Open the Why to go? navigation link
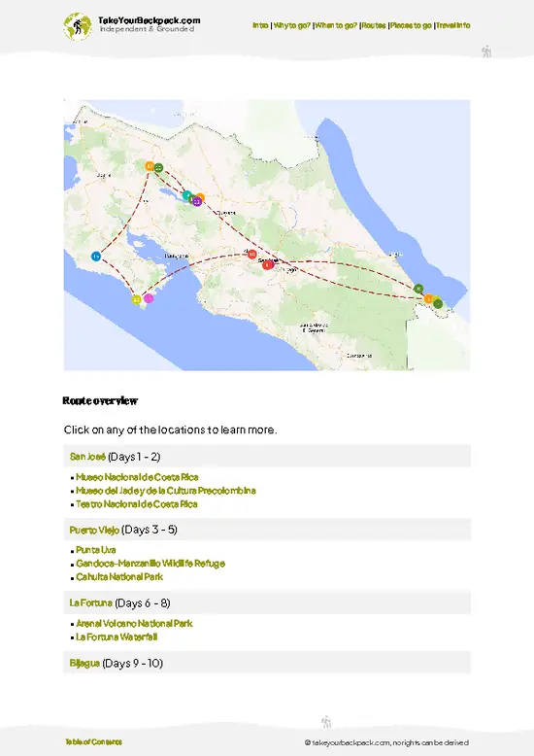The height and width of the screenshot is (756, 534). 292,25
